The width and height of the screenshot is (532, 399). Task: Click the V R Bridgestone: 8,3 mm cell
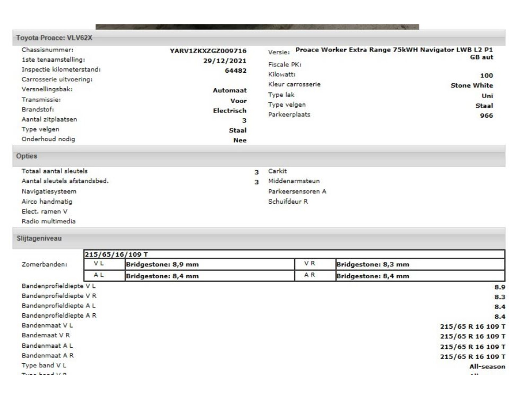click(420, 264)
